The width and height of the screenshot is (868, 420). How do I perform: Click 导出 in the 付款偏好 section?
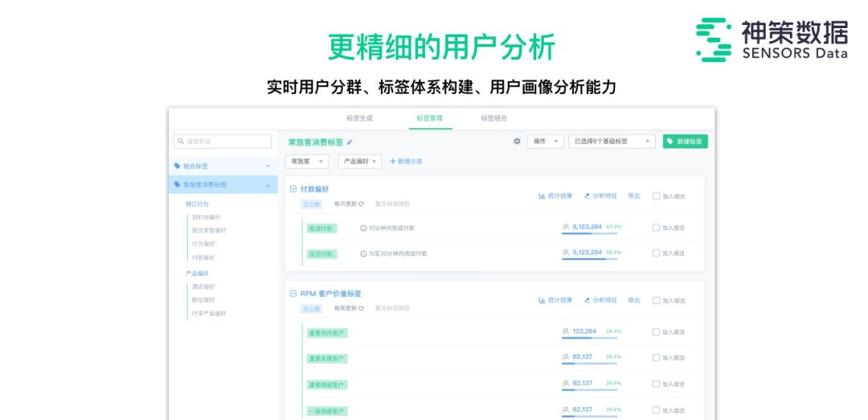634,196
